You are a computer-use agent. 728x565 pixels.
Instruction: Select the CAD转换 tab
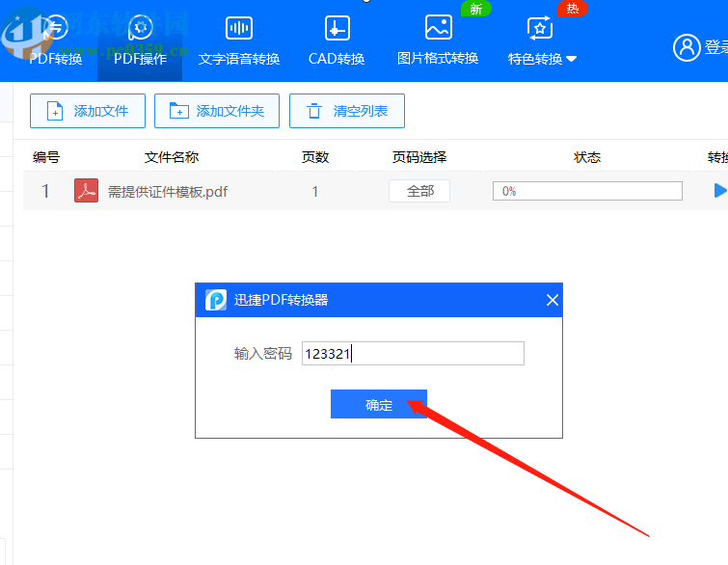[337, 41]
